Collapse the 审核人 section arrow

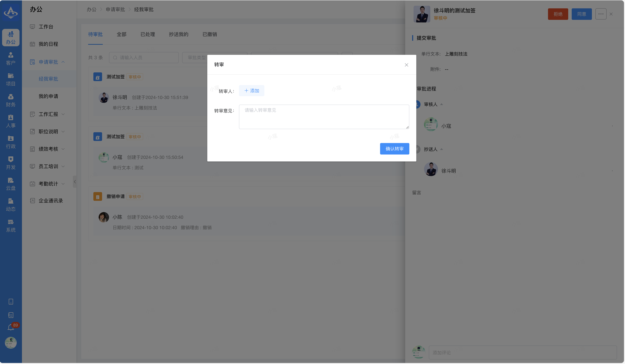441,104
